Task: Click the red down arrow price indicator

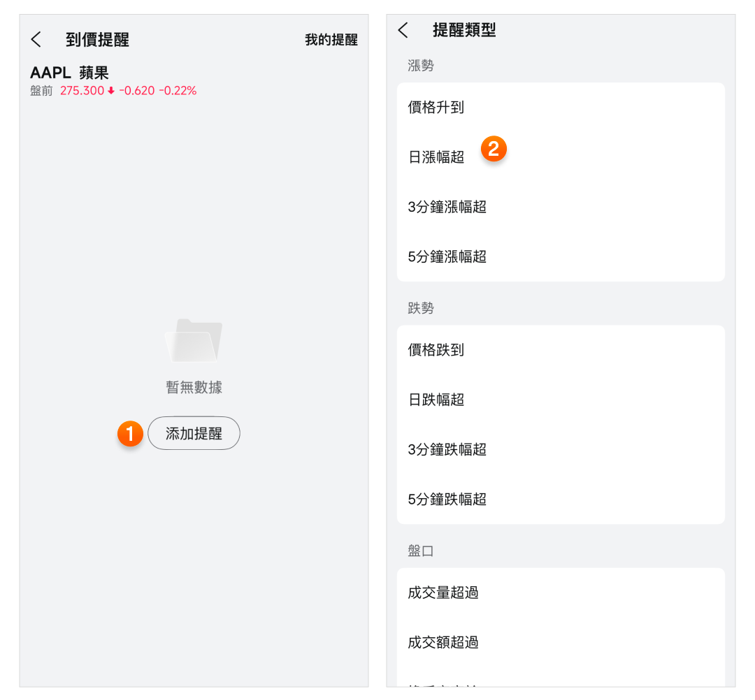Action: (x=110, y=91)
